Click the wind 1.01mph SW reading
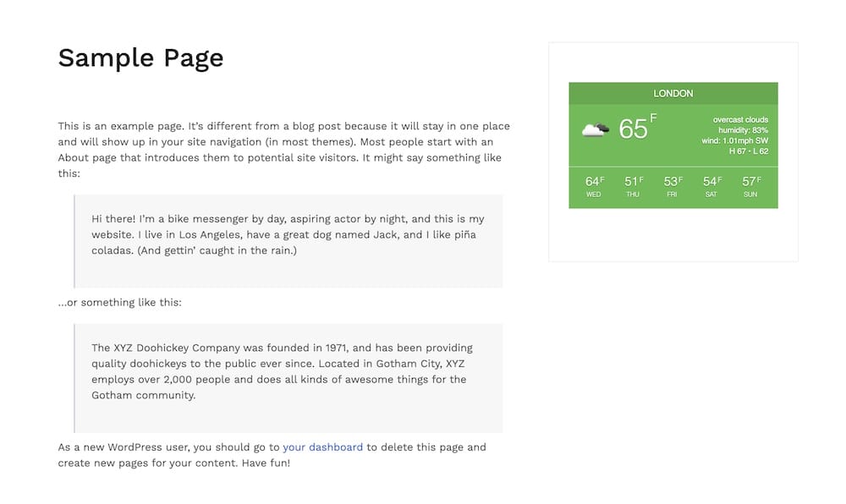 tap(735, 140)
